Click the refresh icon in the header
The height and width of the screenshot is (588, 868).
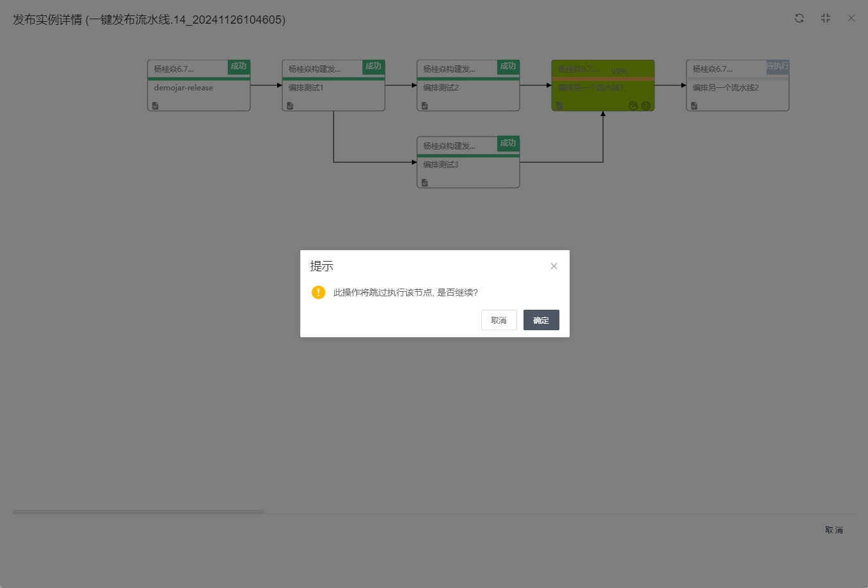pyautogui.click(x=799, y=18)
